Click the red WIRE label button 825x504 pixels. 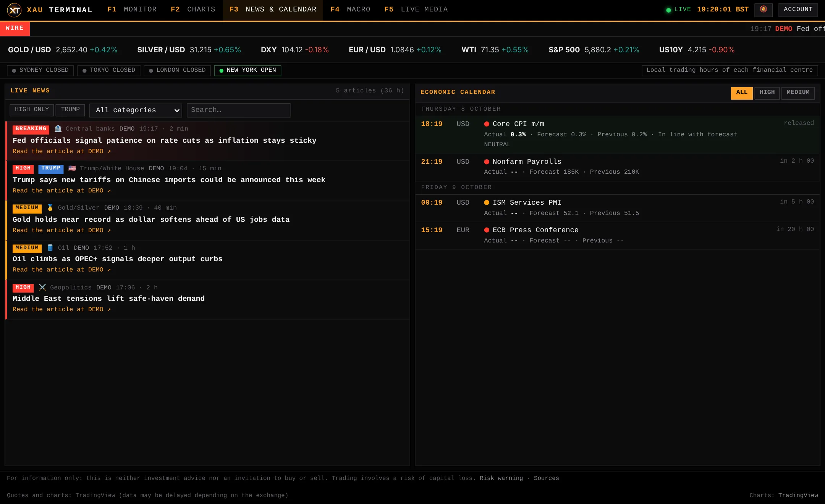[x=15, y=29]
